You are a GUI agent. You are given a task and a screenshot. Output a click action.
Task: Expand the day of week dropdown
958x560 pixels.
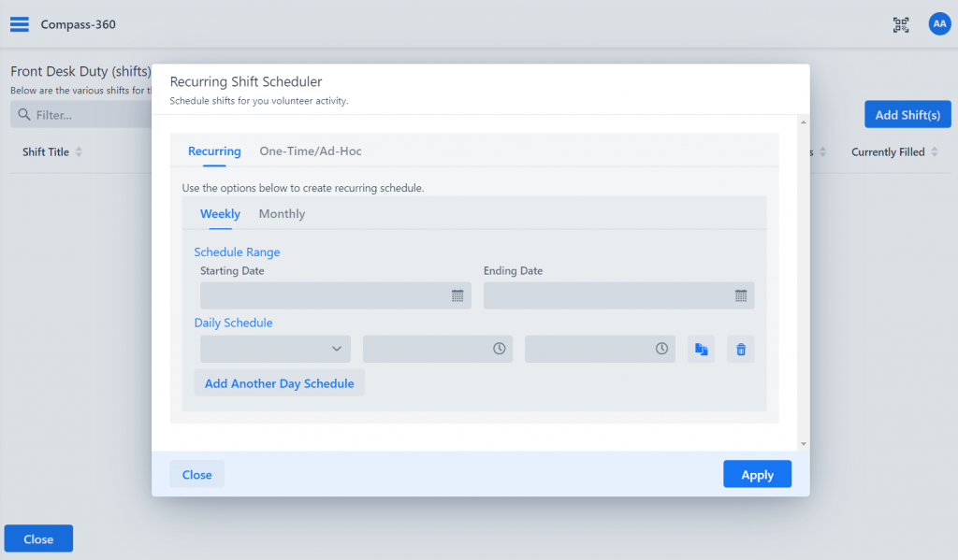[x=276, y=349]
